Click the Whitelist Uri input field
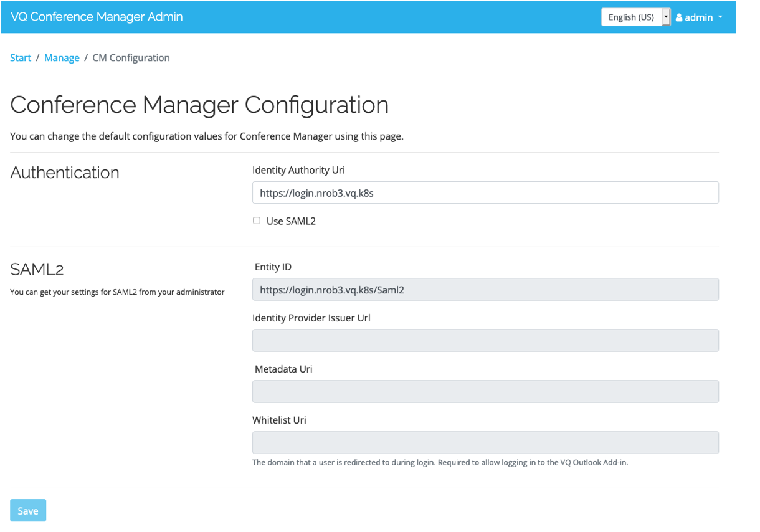The width and height of the screenshot is (760, 532). tap(485, 442)
